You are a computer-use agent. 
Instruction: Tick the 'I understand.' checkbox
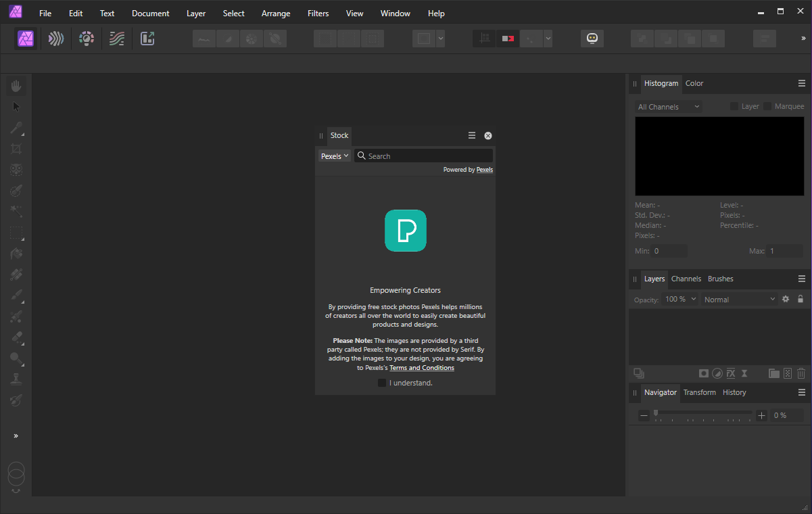pos(382,383)
